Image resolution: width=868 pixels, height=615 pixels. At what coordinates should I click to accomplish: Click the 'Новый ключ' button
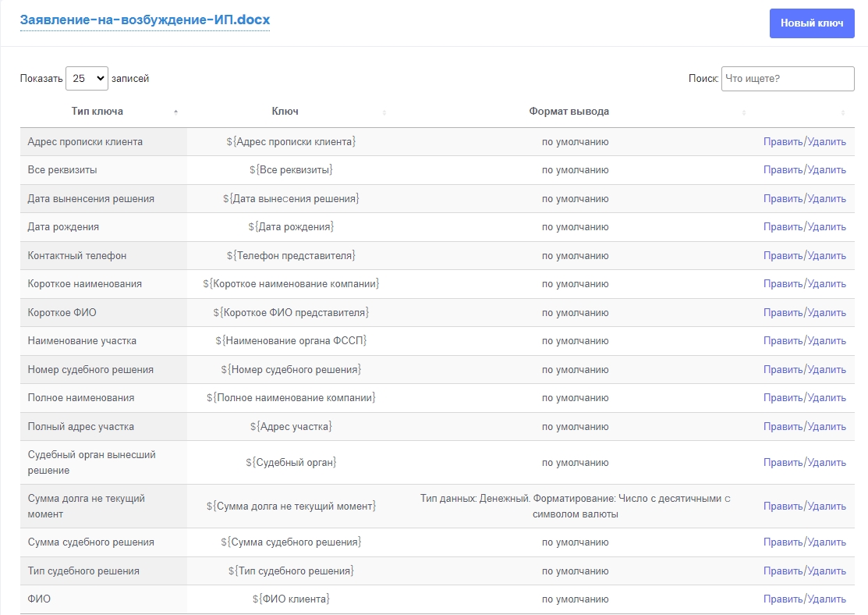pyautogui.click(x=811, y=23)
